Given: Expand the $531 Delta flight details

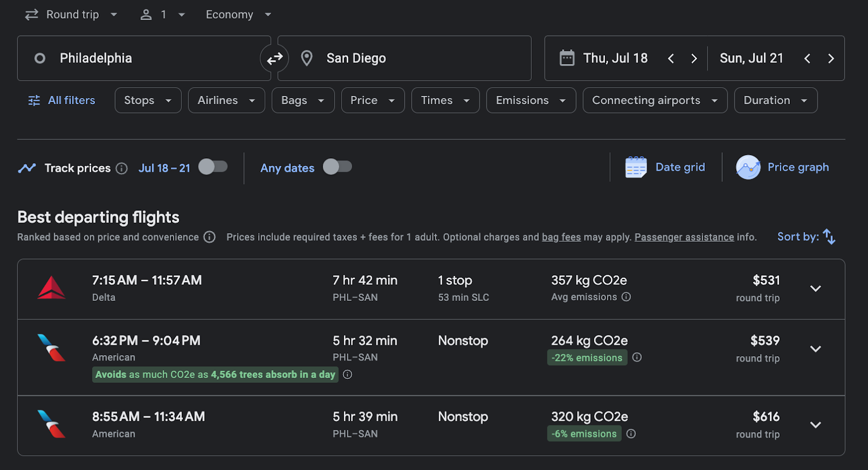Looking at the screenshot, I should click(815, 288).
